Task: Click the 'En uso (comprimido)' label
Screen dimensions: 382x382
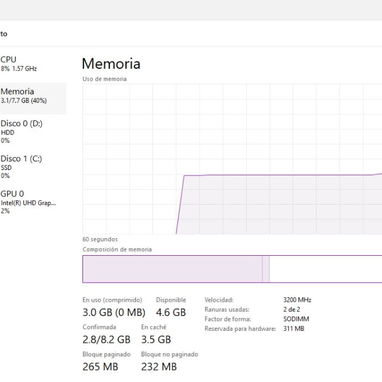Action: [x=112, y=300]
